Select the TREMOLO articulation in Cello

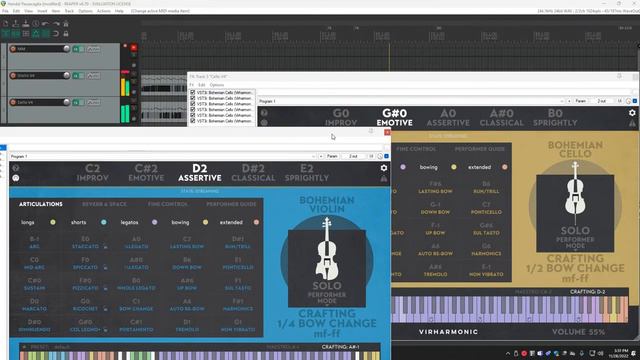(x=436, y=271)
